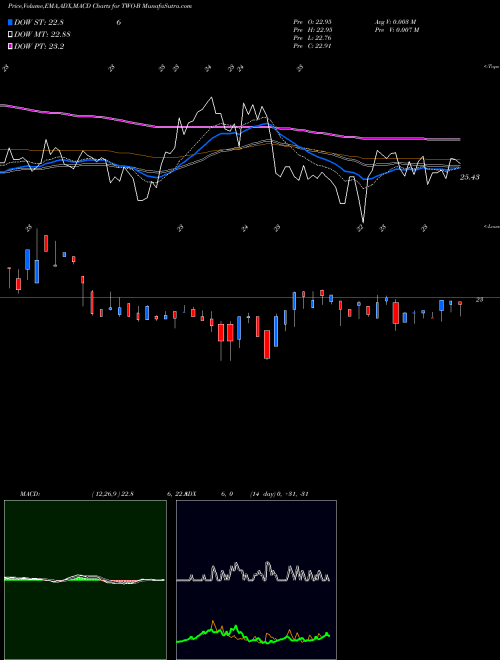Click the 25.43 value beside EMA lines
Viewport: 500px width, 660px height.
coord(470,178)
